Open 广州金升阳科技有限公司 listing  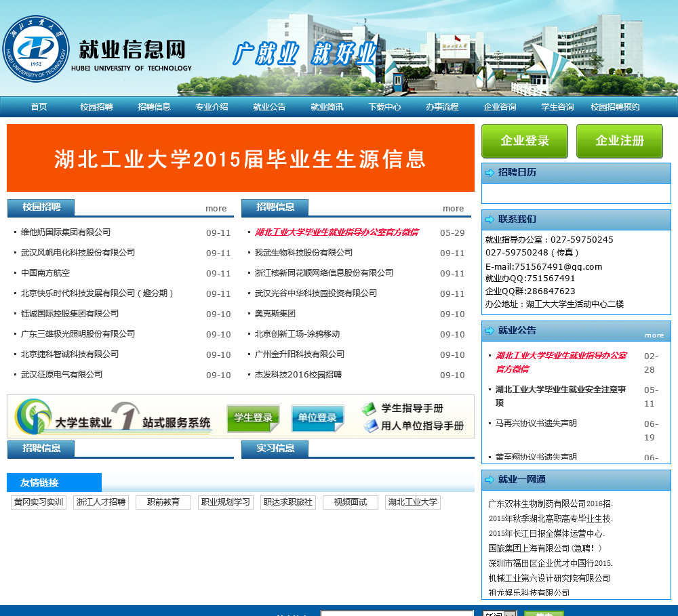299,354
